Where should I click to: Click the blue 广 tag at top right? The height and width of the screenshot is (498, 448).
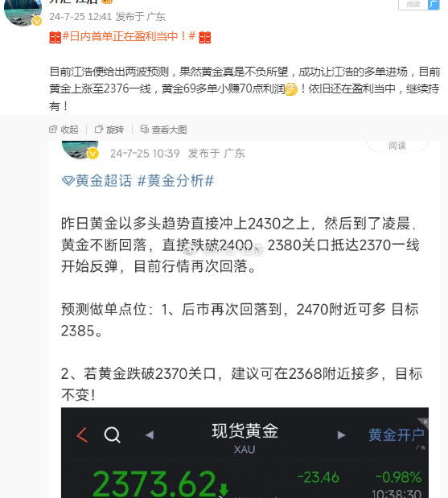point(434,5)
